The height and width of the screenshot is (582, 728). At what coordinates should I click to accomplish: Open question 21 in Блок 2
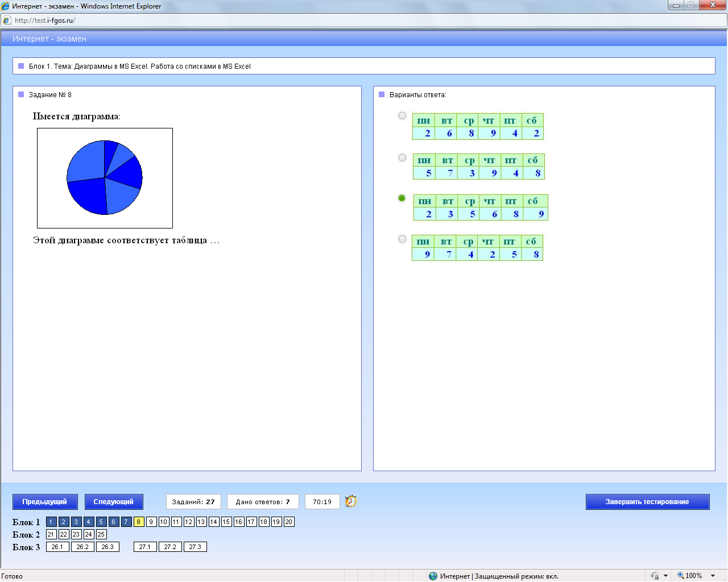point(51,534)
